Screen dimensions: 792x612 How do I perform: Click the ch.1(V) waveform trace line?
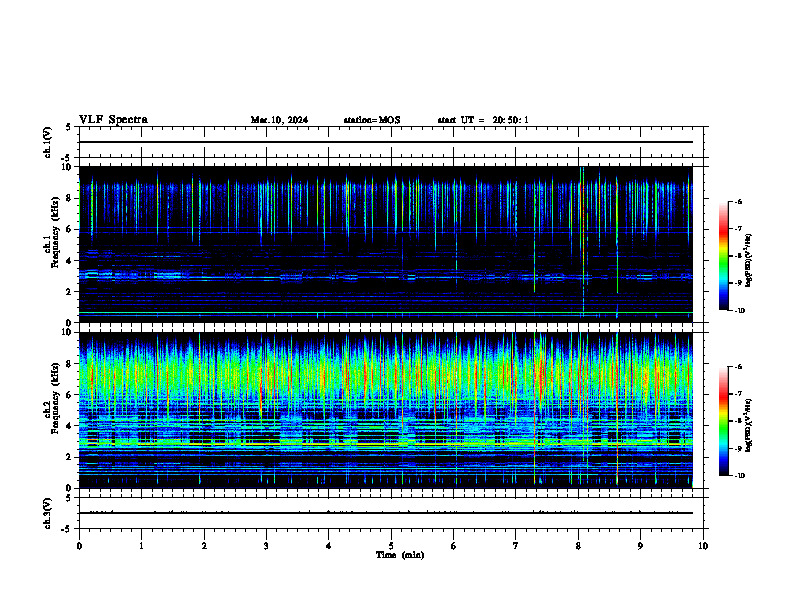tap(386, 142)
